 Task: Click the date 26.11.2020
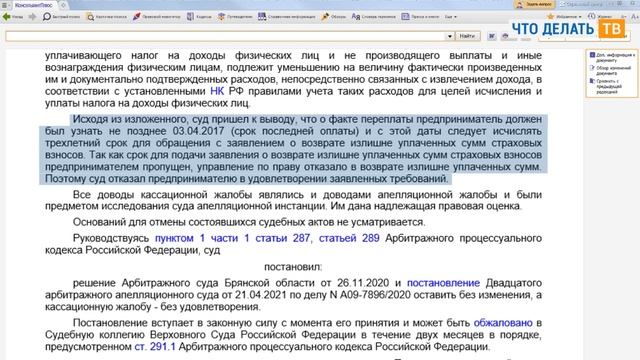(363, 283)
